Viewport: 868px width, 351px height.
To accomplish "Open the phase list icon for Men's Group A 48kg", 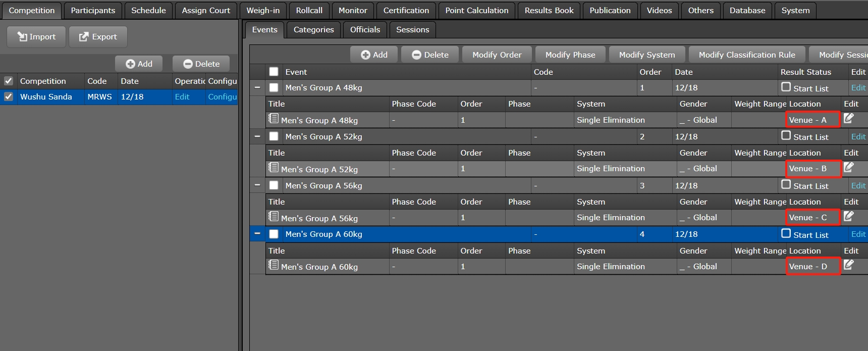I will tap(274, 119).
